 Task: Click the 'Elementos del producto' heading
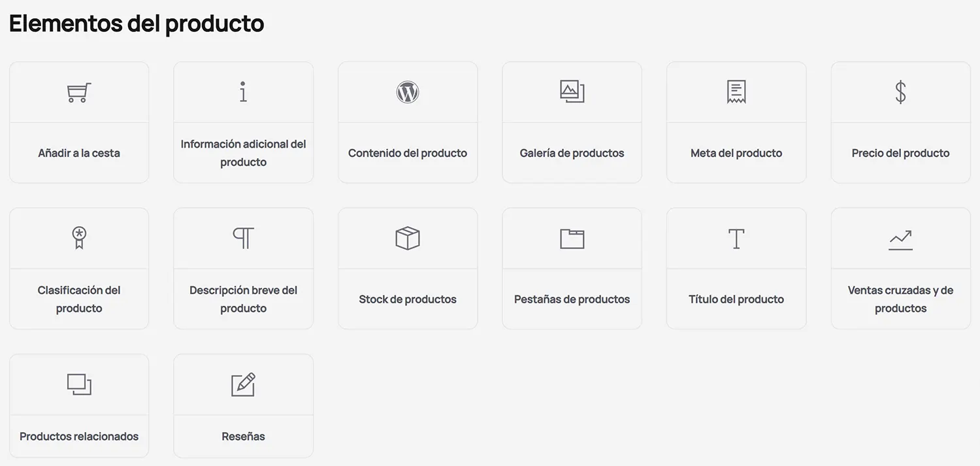tap(137, 24)
